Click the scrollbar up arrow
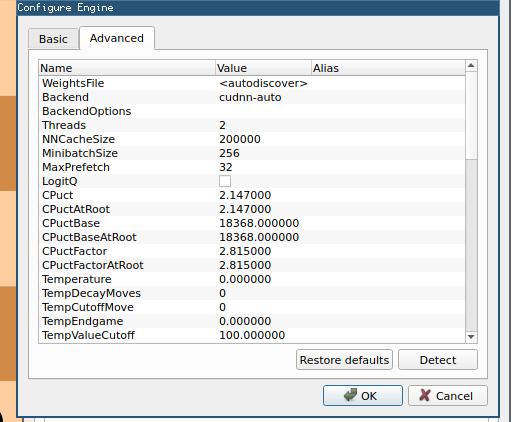Viewport: 514px width, 422px height. coord(471,65)
